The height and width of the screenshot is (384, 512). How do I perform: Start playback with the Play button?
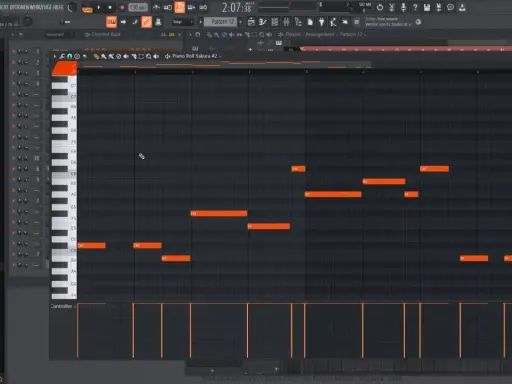coord(99,7)
